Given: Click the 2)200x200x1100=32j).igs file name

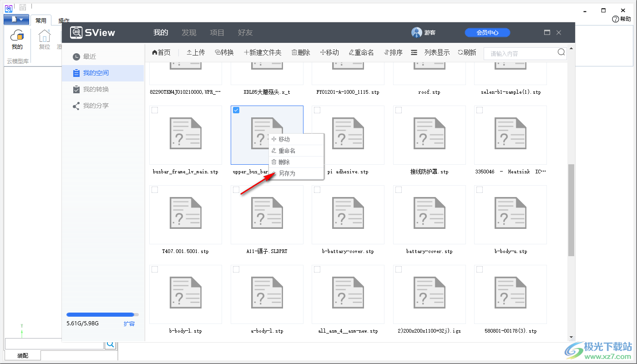Looking at the screenshot, I should (430, 331).
